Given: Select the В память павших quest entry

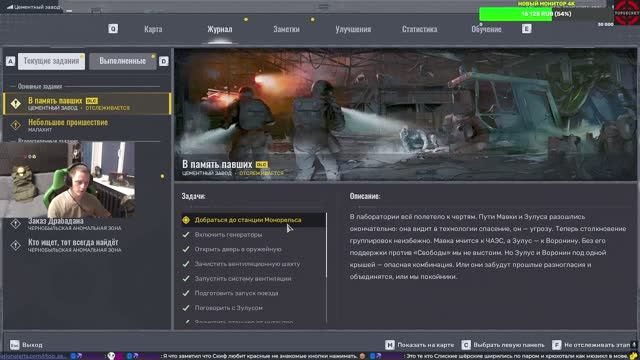Looking at the screenshot, I should [87, 104].
